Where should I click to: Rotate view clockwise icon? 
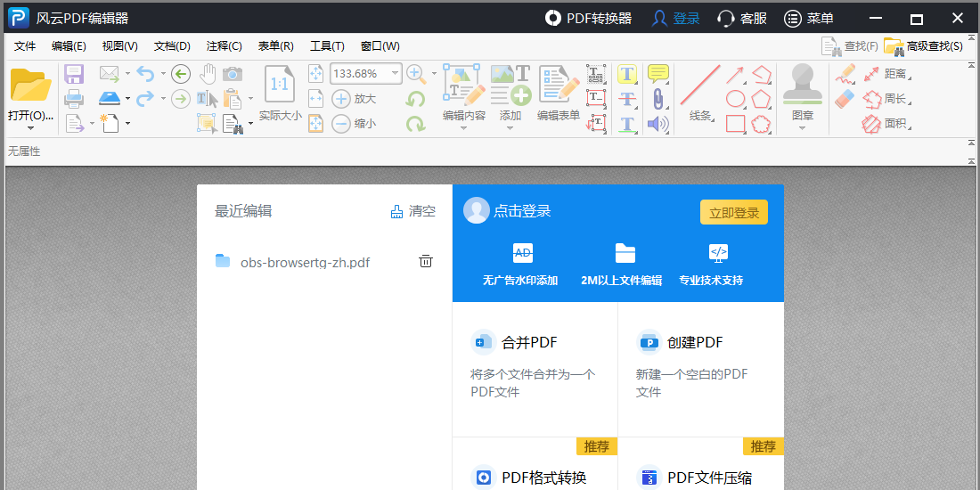[415, 123]
